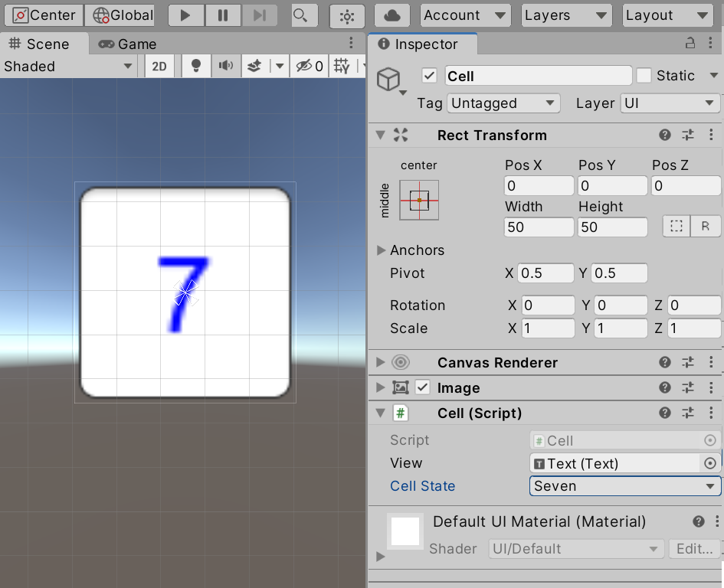Toggle scene audio speaker icon
The height and width of the screenshot is (588, 724).
pyautogui.click(x=225, y=66)
